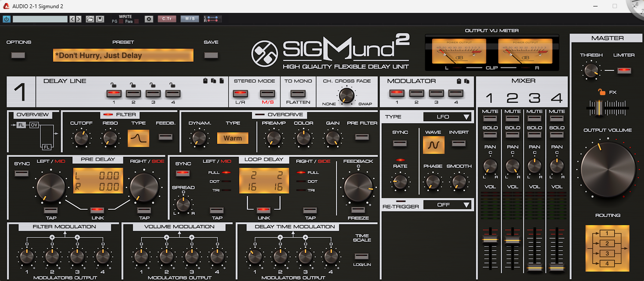Toggle the master limiter switch
This screenshot has width=644, height=281.
click(x=624, y=70)
